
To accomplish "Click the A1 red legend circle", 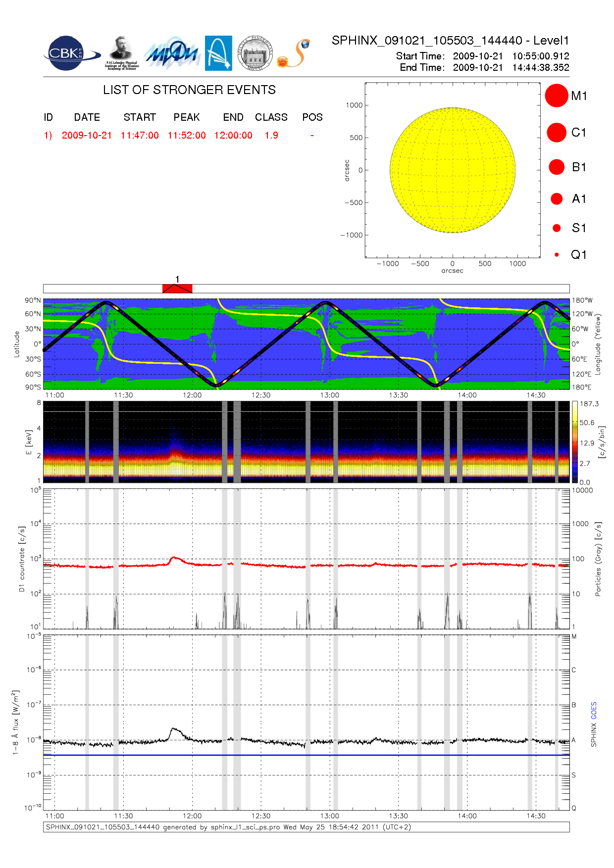I will tap(557, 199).
